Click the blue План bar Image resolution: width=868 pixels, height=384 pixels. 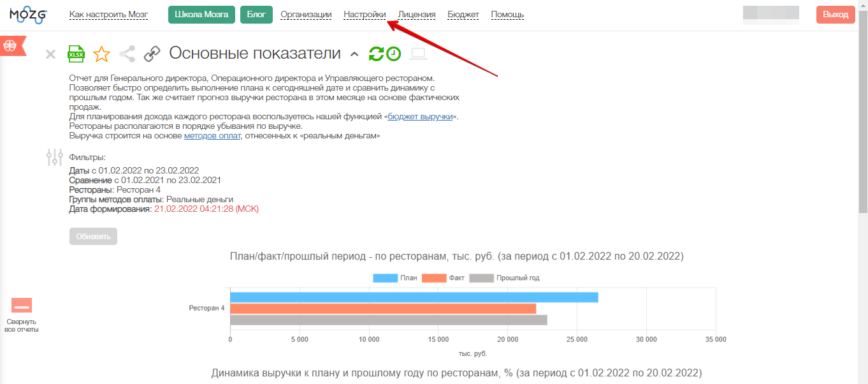[414, 297]
